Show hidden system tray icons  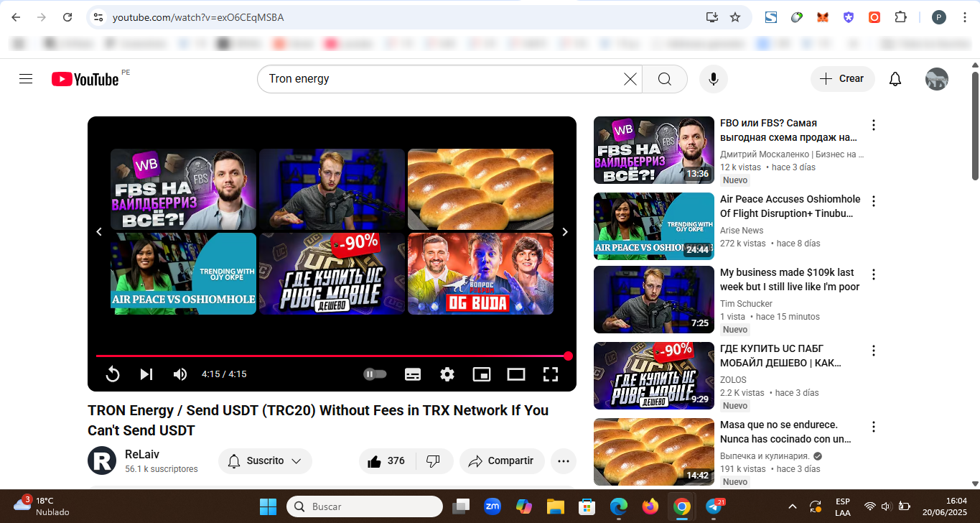point(793,506)
